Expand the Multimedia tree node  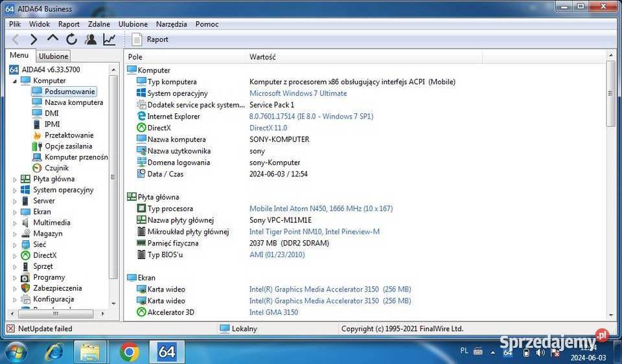click(x=15, y=223)
